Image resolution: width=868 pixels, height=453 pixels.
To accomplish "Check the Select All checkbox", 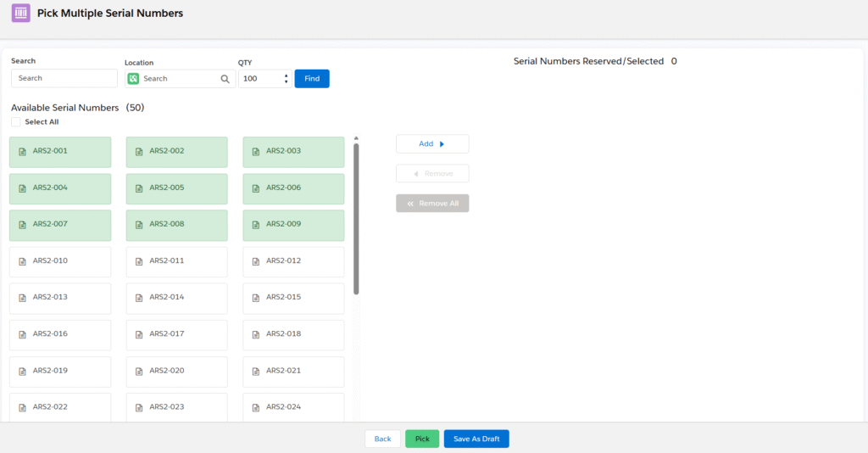I will pyautogui.click(x=16, y=122).
